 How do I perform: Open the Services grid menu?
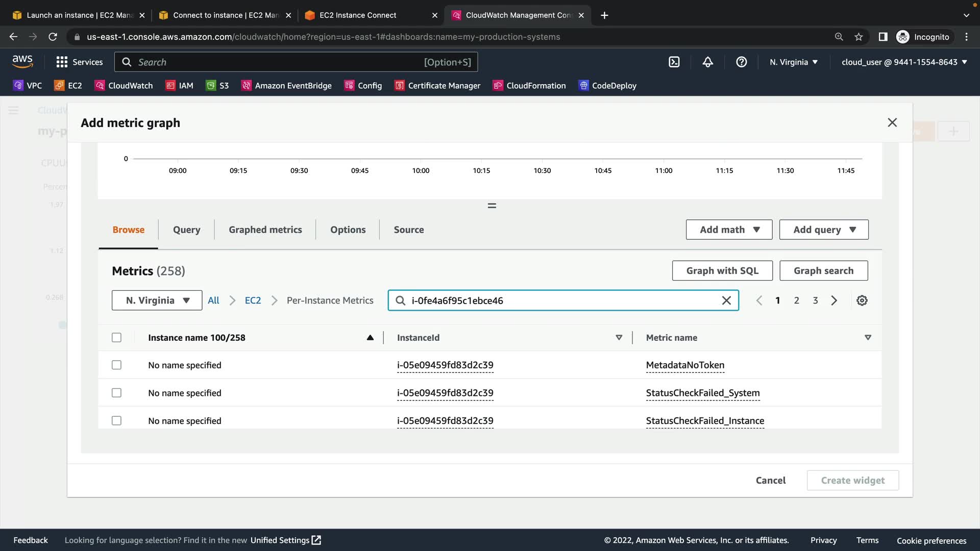pyautogui.click(x=62, y=62)
